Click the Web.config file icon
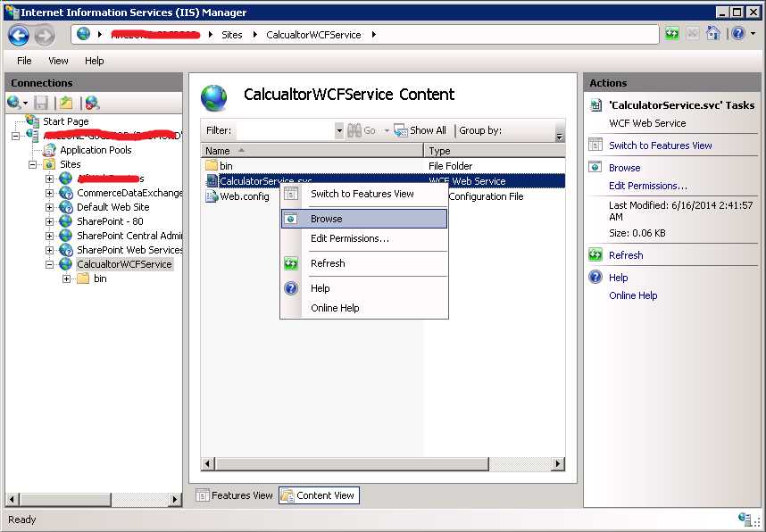This screenshot has height=532, width=766. [x=211, y=196]
